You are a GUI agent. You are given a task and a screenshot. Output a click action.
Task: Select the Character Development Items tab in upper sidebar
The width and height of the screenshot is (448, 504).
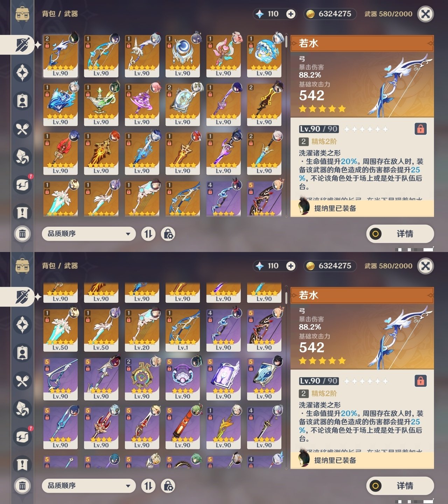coord(22,101)
